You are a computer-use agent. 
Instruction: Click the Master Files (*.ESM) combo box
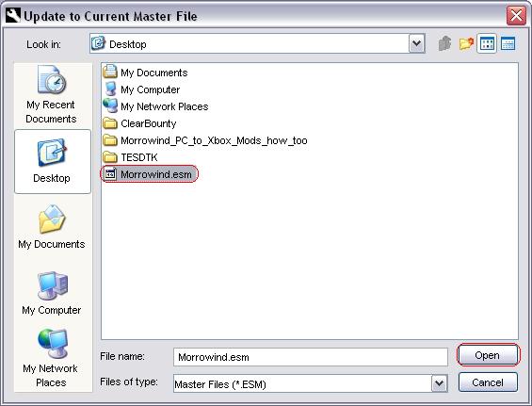click(x=310, y=383)
